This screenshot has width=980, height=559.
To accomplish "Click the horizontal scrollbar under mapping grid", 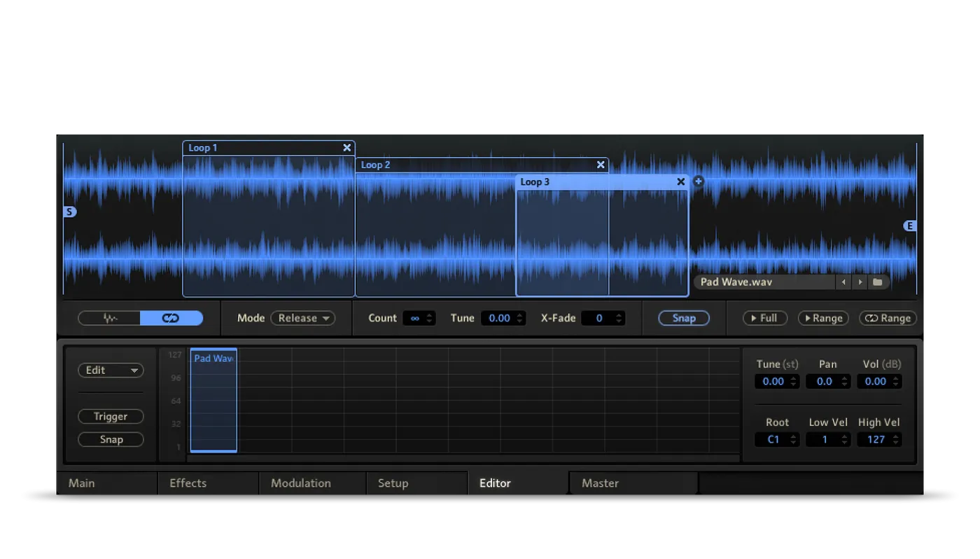I will (x=463, y=458).
